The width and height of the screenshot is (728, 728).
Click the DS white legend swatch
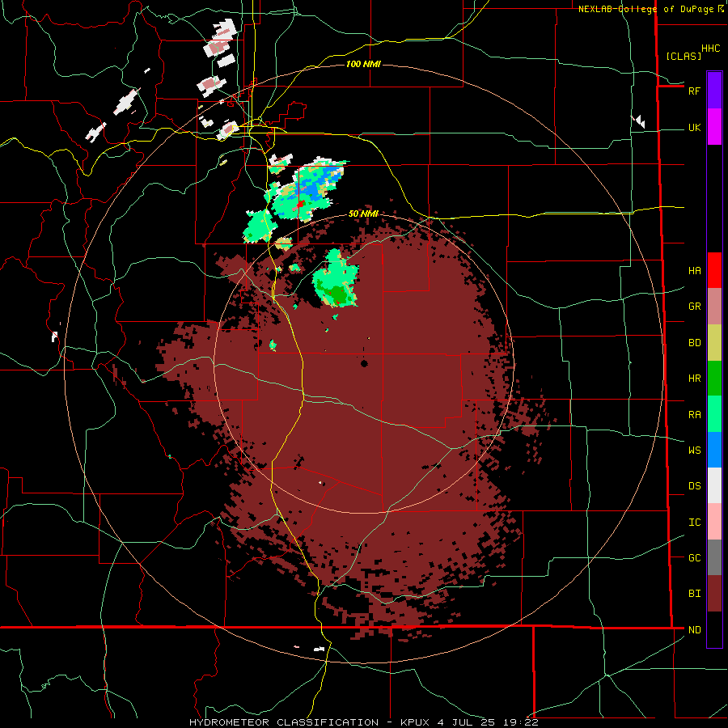pyautogui.click(x=714, y=485)
